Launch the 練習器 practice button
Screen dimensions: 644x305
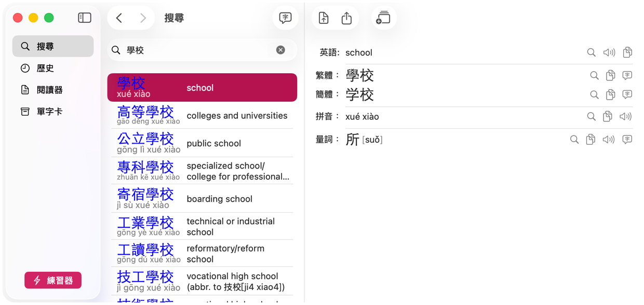tap(53, 280)
